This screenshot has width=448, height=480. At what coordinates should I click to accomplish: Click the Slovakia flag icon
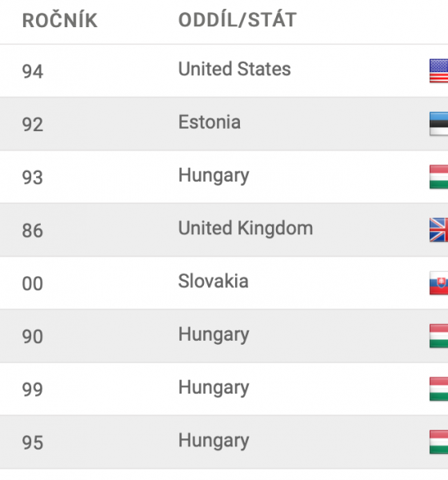click(x=439, y=283)
